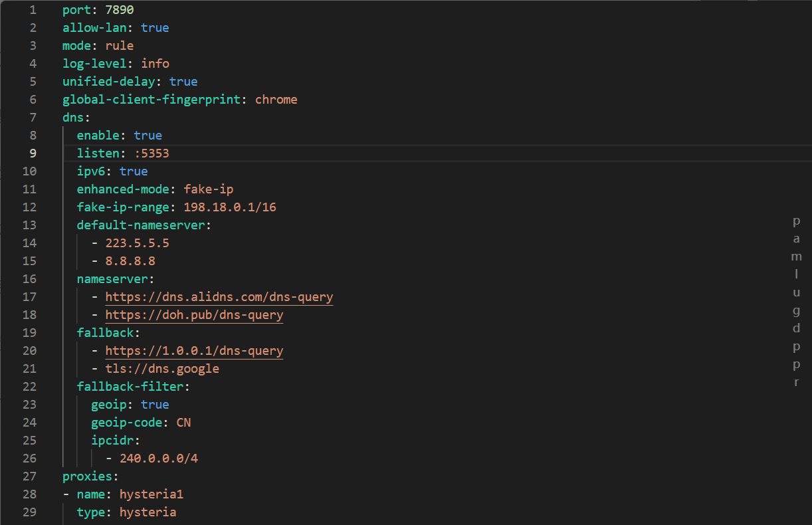Click the geoip-code CN value
Image resolution: width=812 pixels, height=525 pixels.
click(x=183, y=422)
